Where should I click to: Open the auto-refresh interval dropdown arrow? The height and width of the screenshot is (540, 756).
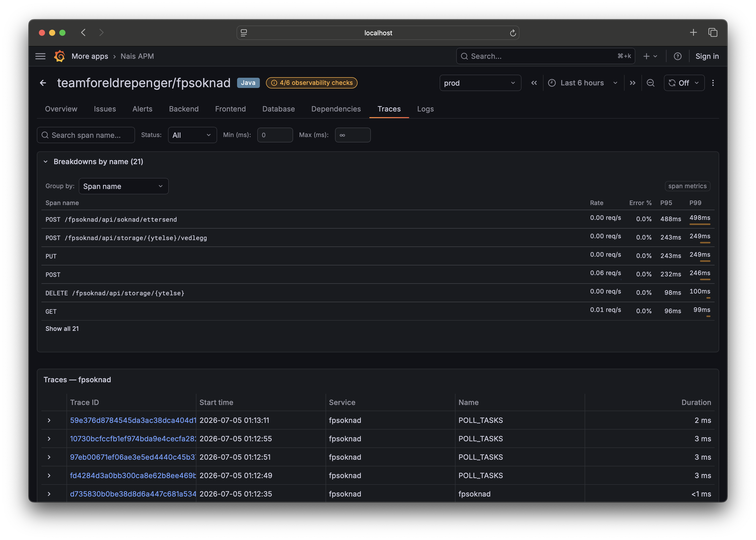(x=696, y=83)
